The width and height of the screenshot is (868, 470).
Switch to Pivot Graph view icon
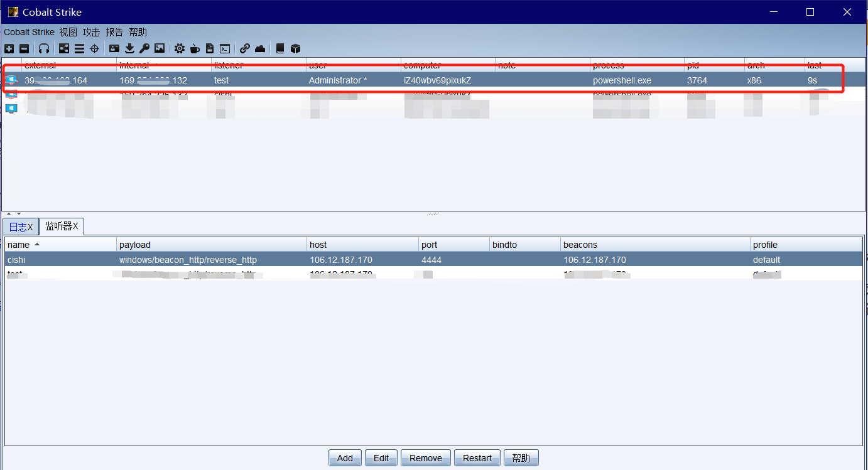[x=64, y=48]
